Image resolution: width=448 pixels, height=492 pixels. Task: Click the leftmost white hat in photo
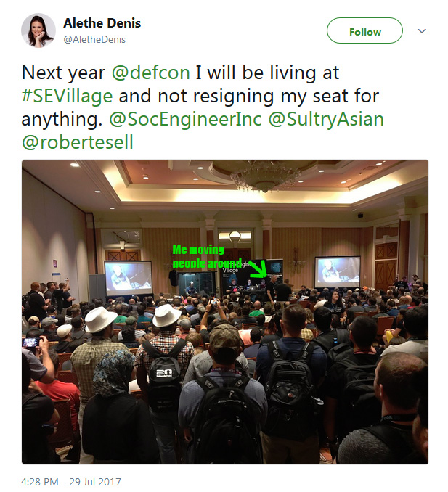tap(99, 319)
